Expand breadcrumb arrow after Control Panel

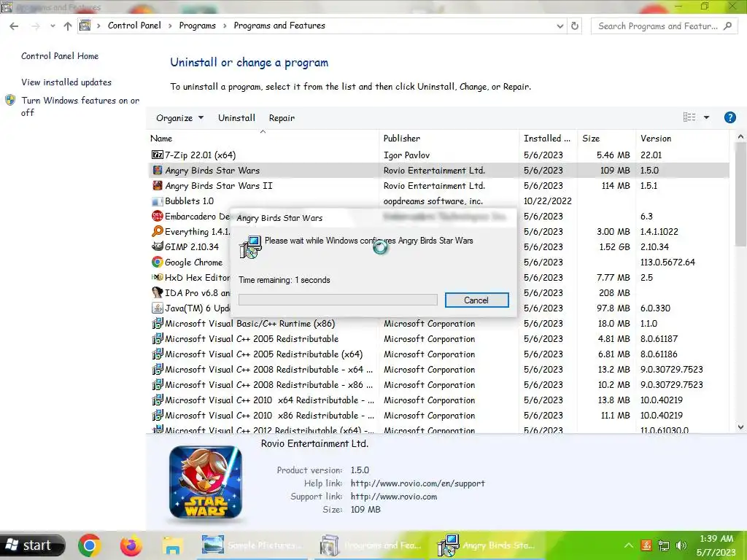(170, 26)
